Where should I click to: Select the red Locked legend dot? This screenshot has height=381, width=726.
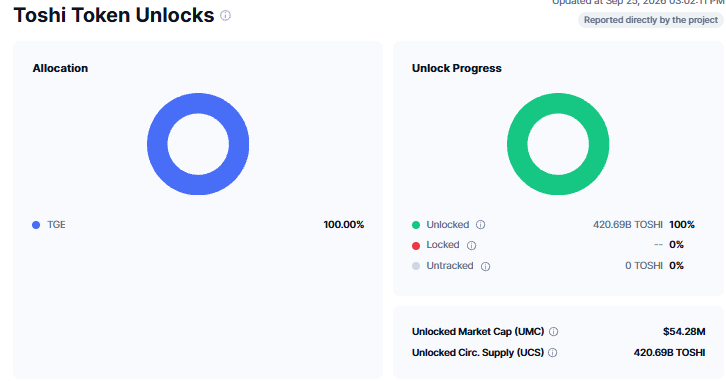[416, 245]
